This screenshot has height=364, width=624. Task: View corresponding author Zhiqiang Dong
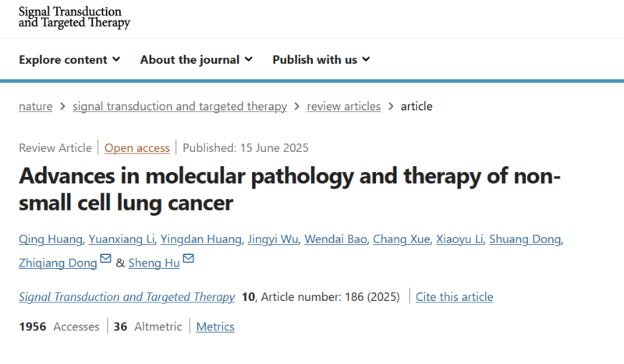coord(58,263)
